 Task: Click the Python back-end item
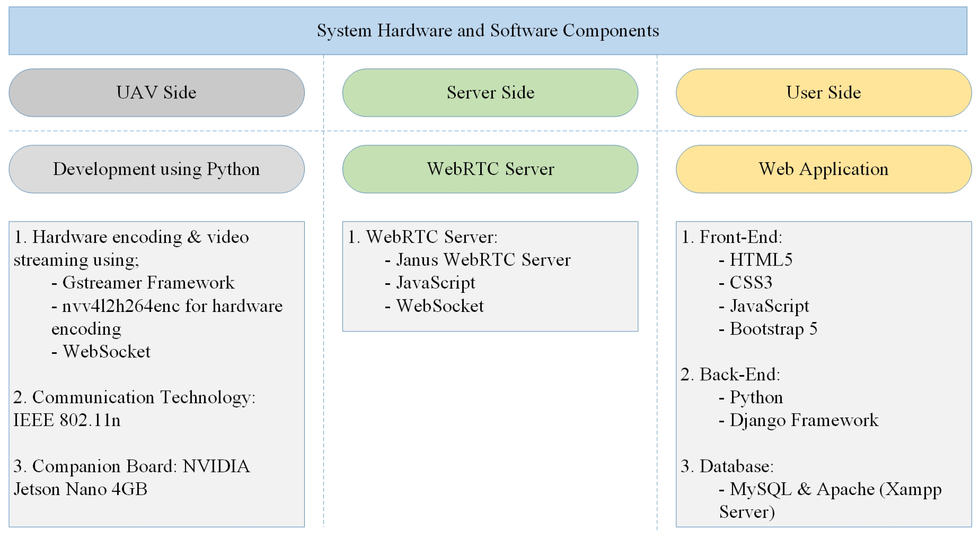coord(756,398)
